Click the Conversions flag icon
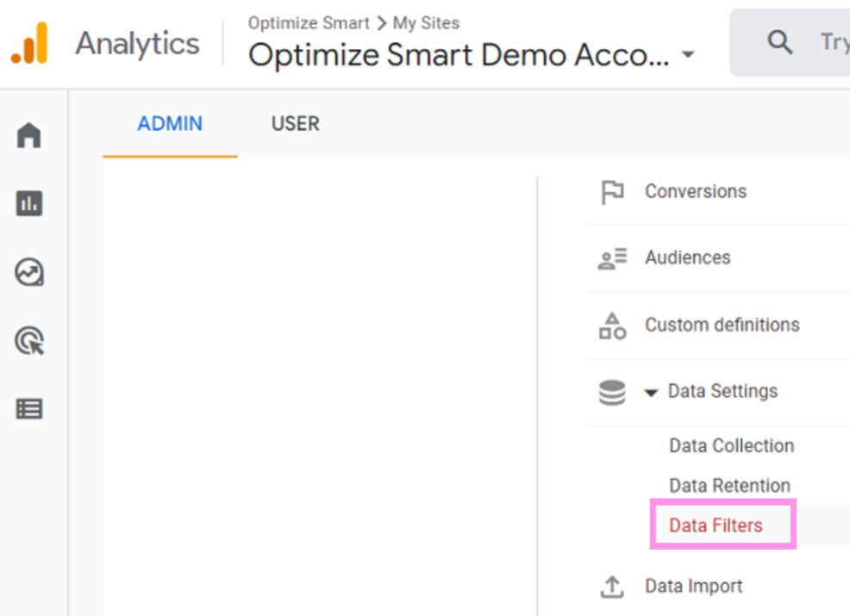Viewport: 850px width, 616px height. click(612, 192)
